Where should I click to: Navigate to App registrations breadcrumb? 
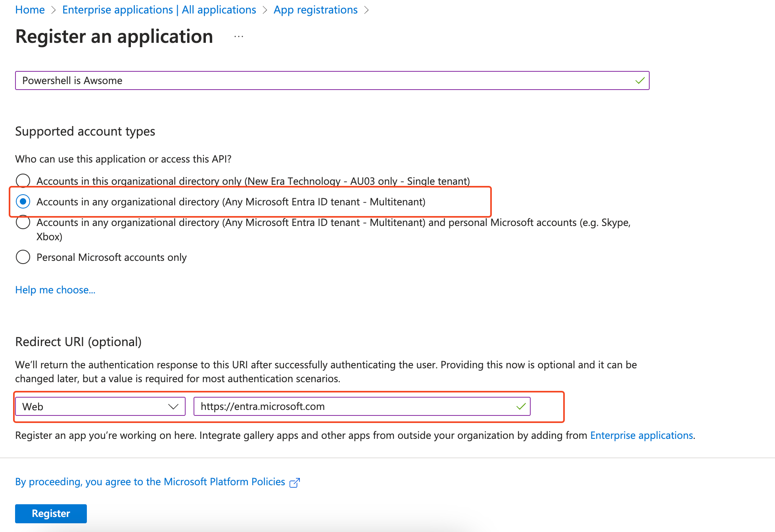315,10
